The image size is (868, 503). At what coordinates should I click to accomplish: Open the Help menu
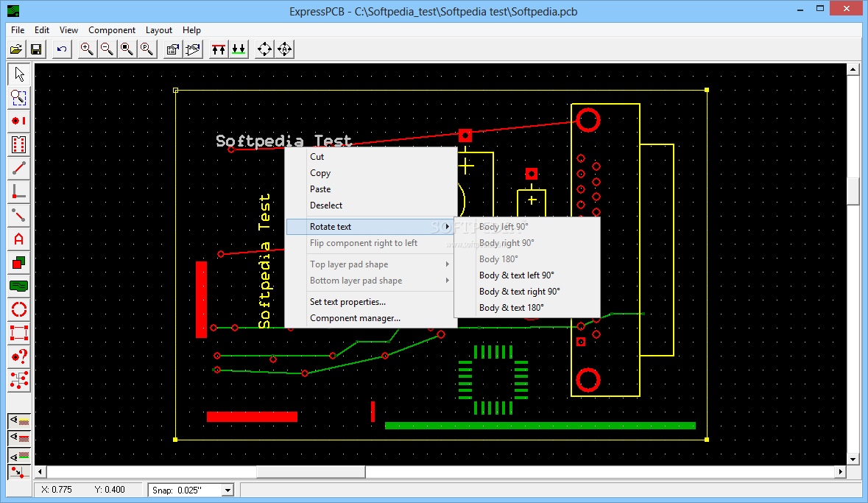pyautogui.click(x=191, y=30)
